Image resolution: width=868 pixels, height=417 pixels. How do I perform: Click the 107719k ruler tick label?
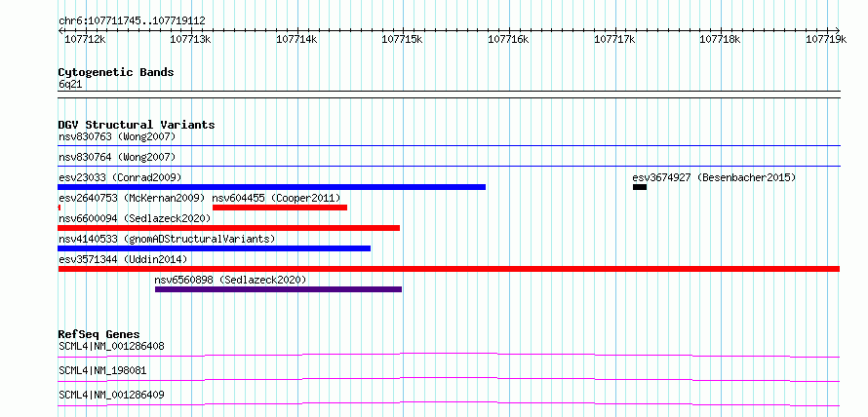tap(826, 39)
